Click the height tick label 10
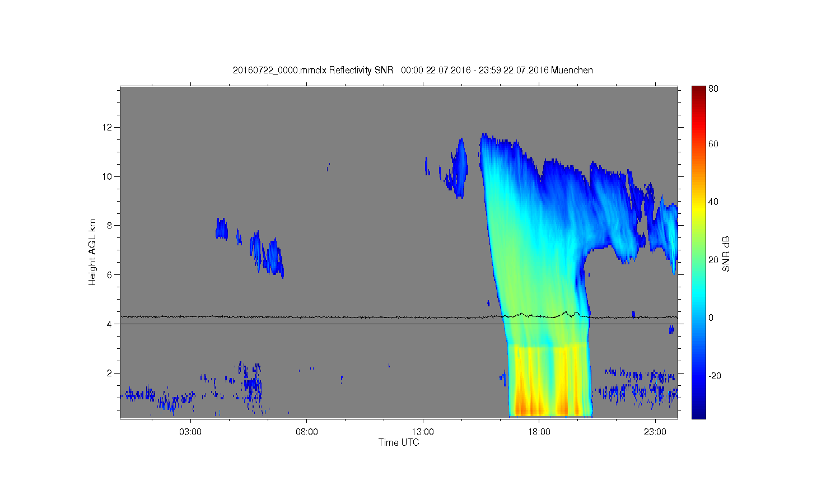Screen dimensions: 840x504 coord(108,176)
